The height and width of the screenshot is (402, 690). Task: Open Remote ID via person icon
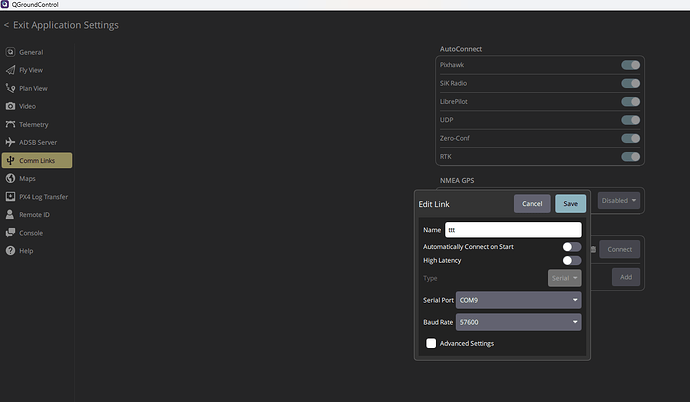point(10,215)
